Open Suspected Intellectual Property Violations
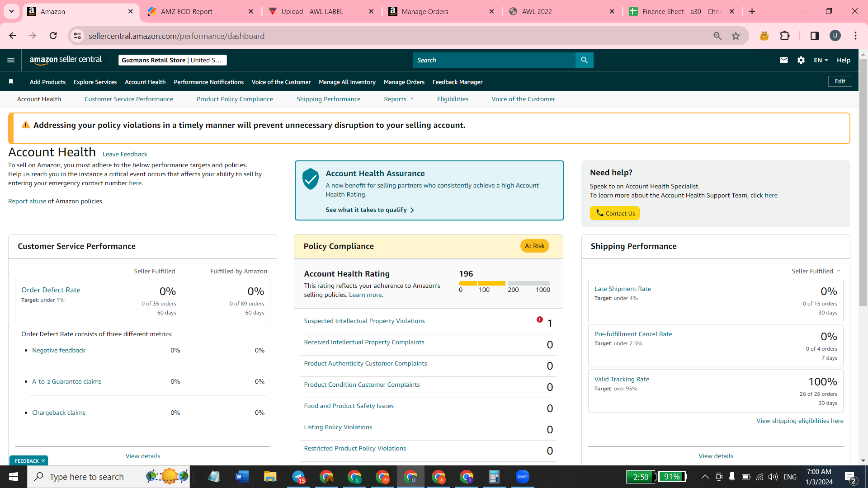The height and width of the screenshot is (488, 868). [364, 321]
